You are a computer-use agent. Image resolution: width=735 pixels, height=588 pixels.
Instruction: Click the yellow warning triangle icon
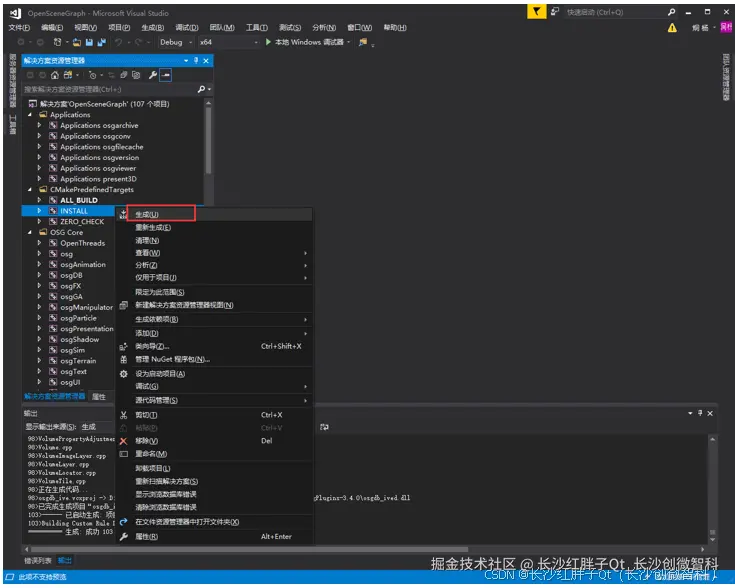pyautogui.click(x=672, y=28)
